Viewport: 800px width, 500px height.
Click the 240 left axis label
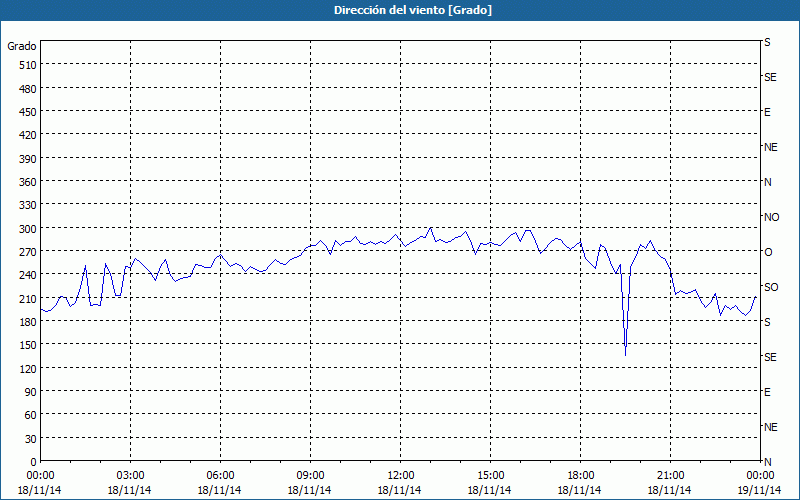(28, 275)
